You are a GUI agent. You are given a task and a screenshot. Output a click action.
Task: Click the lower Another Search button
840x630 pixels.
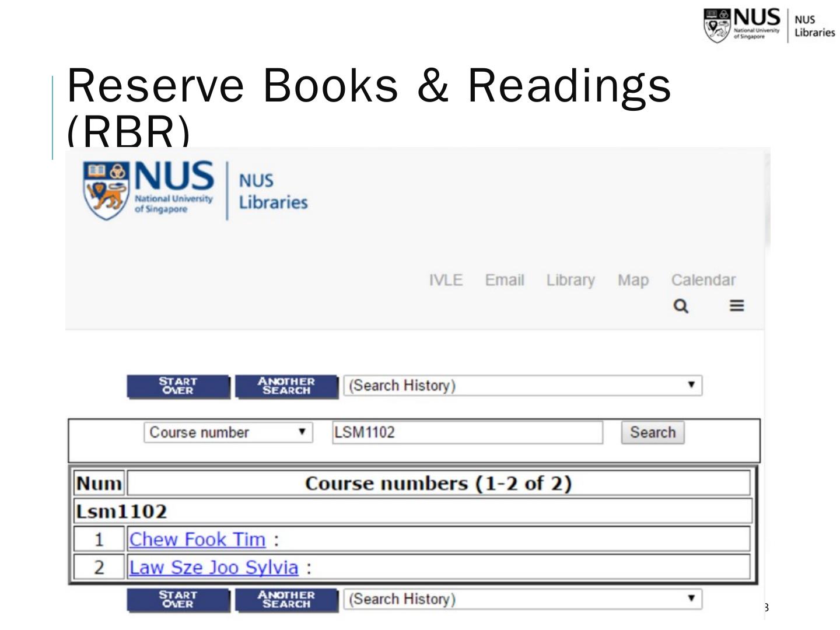point(286,600)
